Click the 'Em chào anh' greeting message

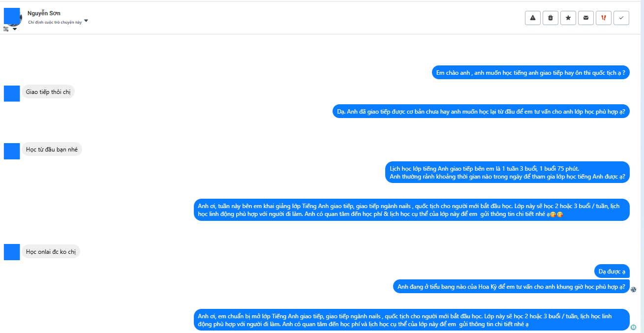click(531, 73)
